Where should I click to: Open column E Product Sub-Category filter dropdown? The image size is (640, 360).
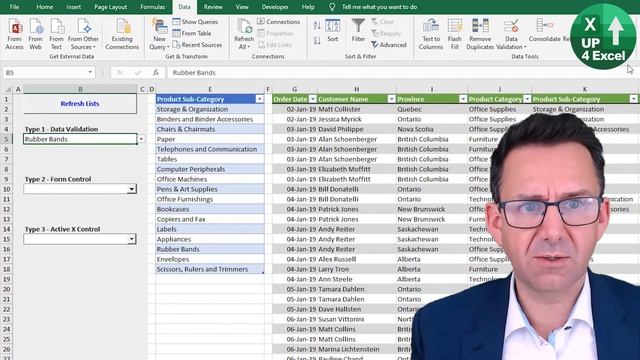coord(260,99)
